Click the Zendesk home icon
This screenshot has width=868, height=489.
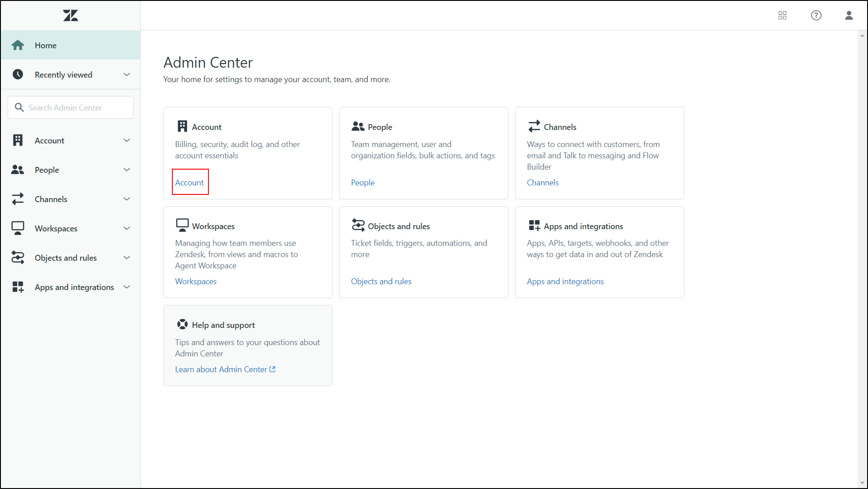point(70,15)
